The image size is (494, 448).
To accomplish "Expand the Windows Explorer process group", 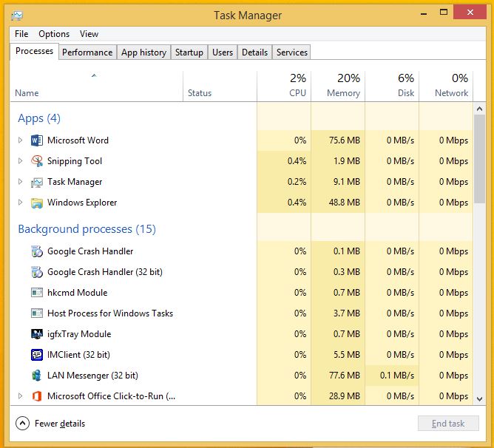I will pyautogui.click(x=20, y=203).
